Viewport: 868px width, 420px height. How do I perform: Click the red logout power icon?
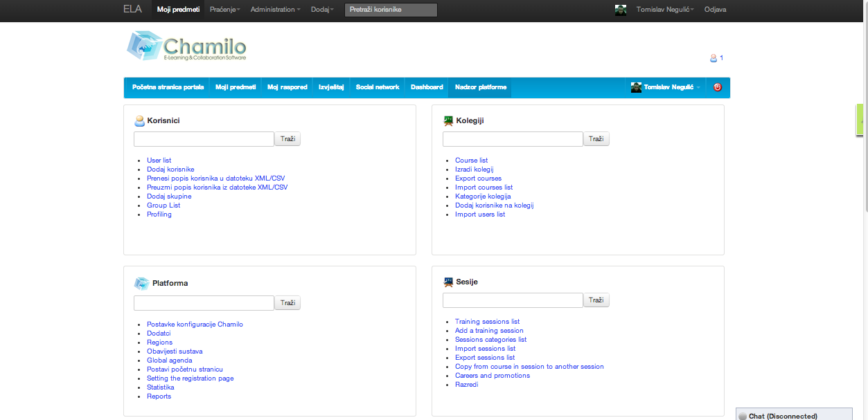(717, 87)
